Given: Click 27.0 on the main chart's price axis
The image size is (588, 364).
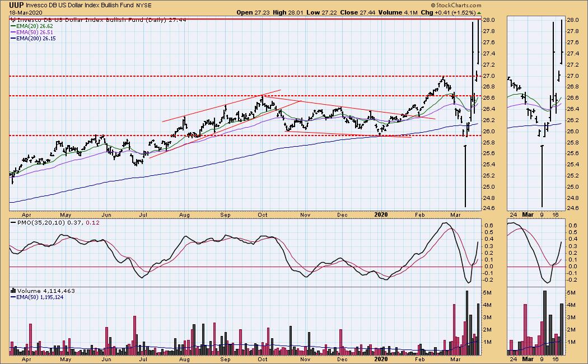Looking at the screenshot, I should pos(489,76).
